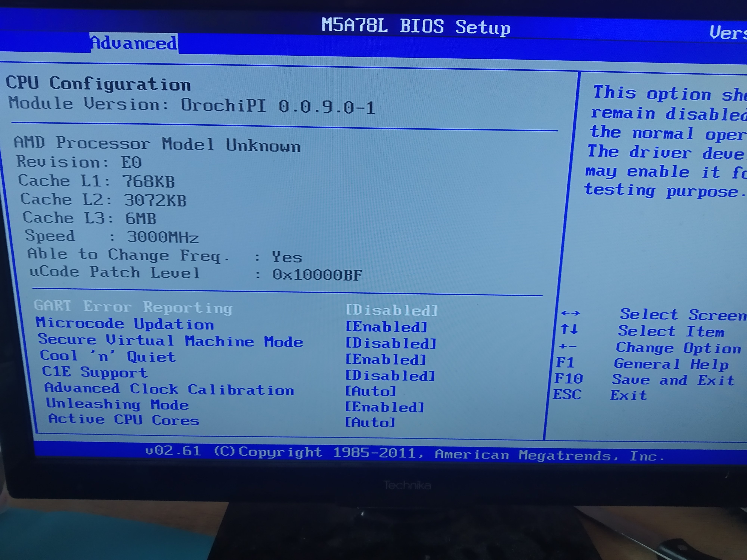The width and height of the screenshot is (747, 560).
Task: Click the Select Screen help text
Action: (x=683, y=315)
